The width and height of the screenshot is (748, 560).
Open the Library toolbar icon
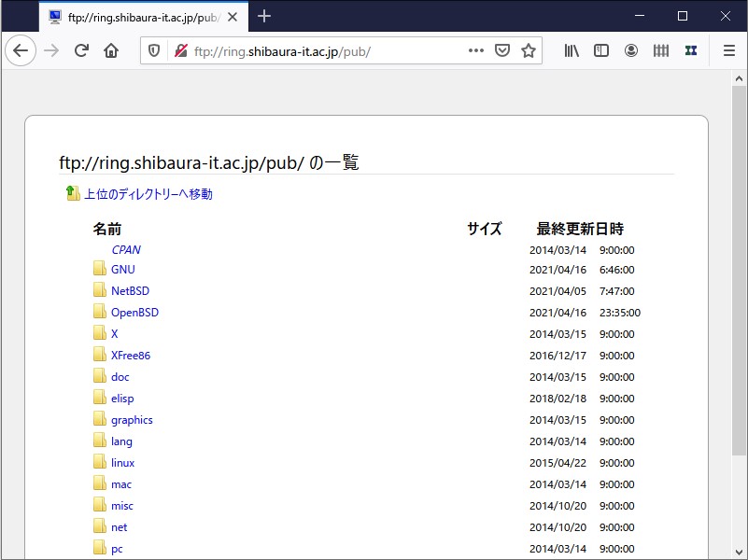pyautogui.click(x=571, y=50)
